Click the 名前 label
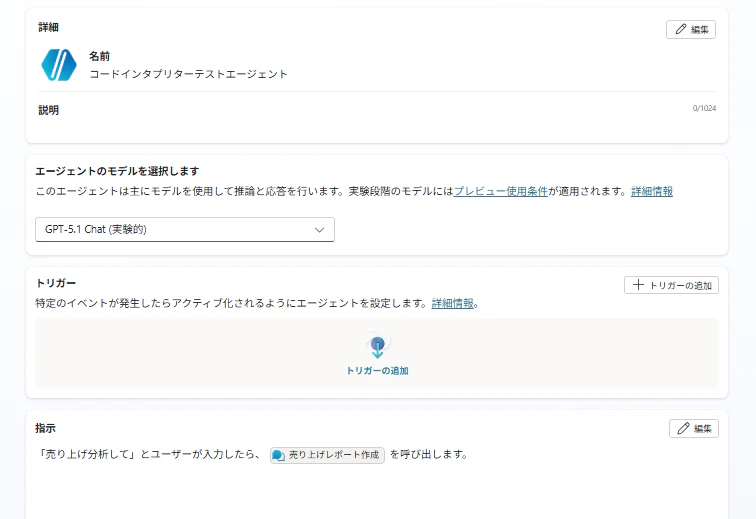The height and width of the screenshot is (519, 756). pos(99,56)
